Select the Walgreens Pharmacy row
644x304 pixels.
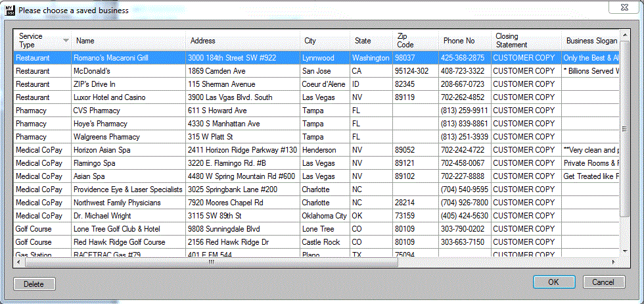coord(316,137)
